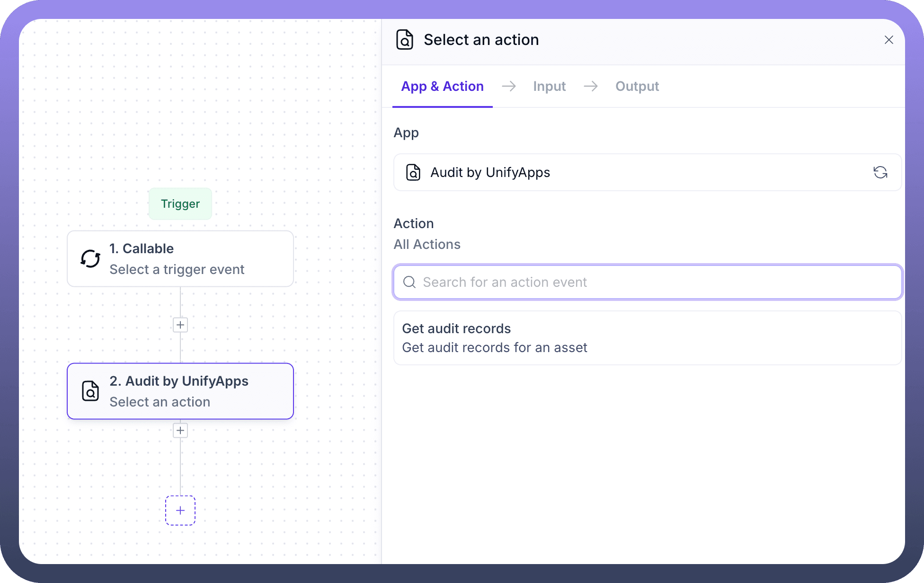Click dashed plus box to add step

(180, 510)
